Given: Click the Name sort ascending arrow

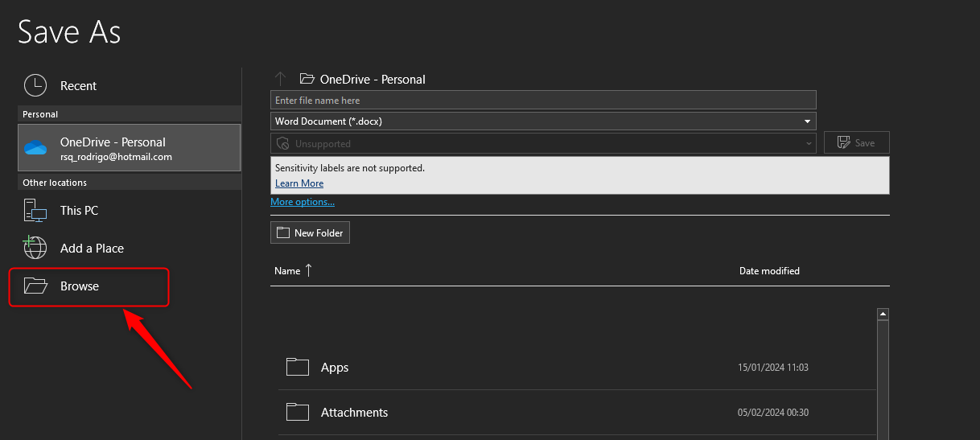Looking at the screenshot, I should point(308,270).
